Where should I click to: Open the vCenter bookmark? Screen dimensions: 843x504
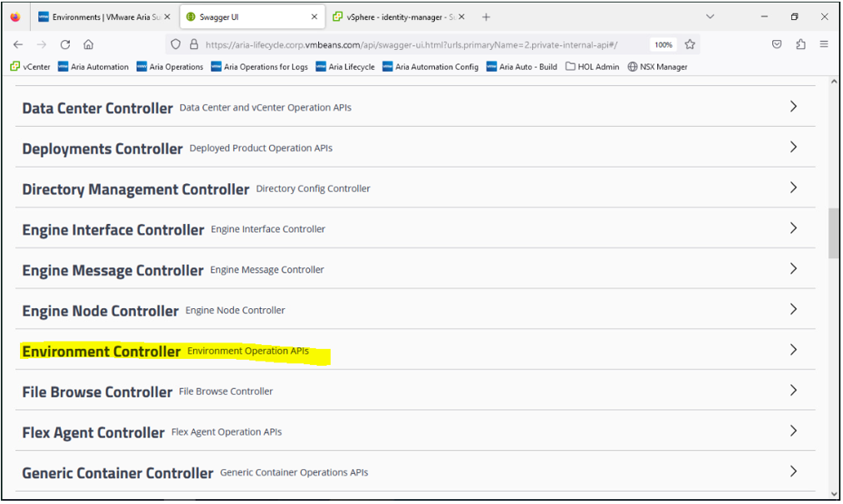click(30, 67)
